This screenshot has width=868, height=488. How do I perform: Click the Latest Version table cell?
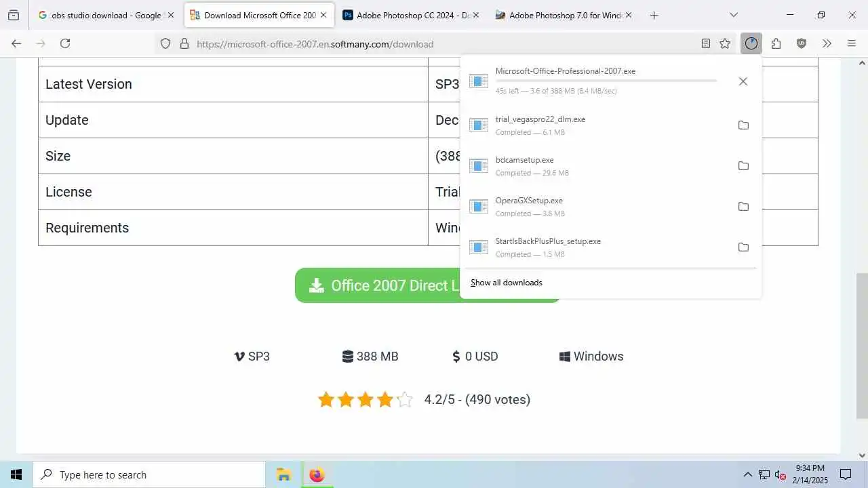pos(233,84)
